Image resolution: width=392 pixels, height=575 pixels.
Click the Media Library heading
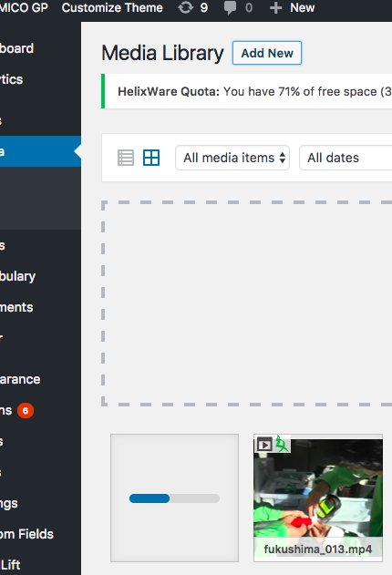162,53
